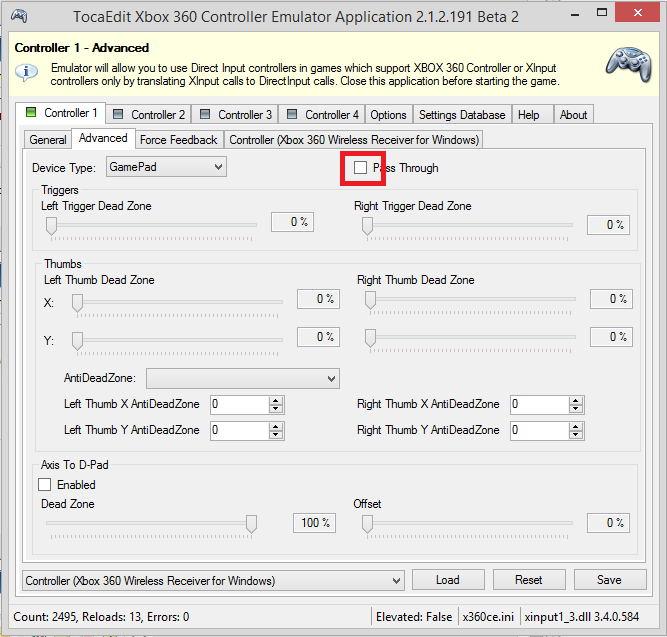Decrease Right Thumb Y AntiDeadZone with down arrow
Image resolution: width=667 pixels, height=637 pixels.
576,434
